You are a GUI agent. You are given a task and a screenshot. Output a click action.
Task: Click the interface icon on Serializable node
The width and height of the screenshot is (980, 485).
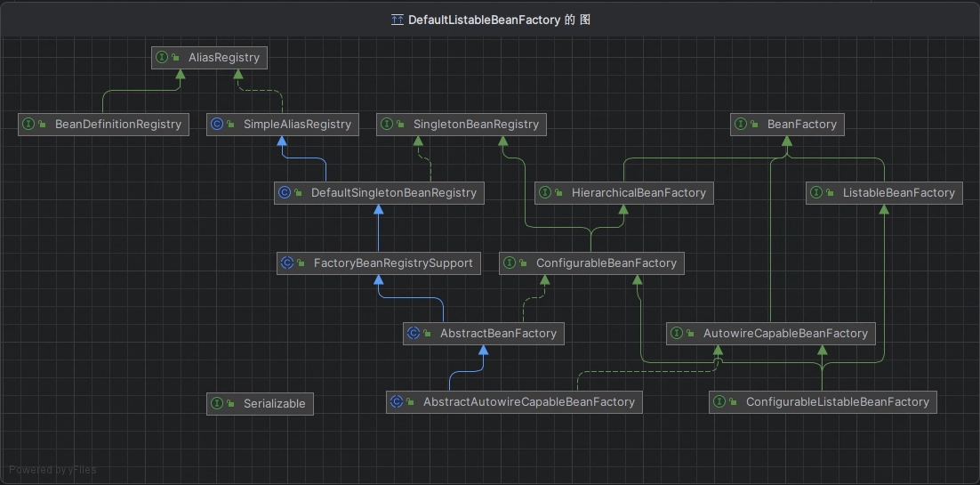216,403
